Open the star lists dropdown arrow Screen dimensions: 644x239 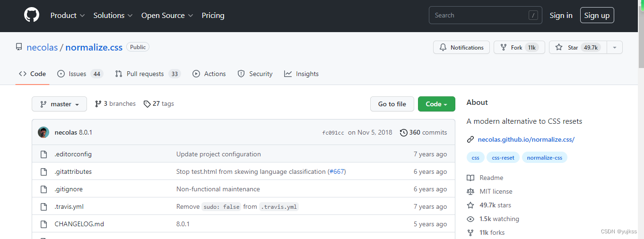[614, 48]
